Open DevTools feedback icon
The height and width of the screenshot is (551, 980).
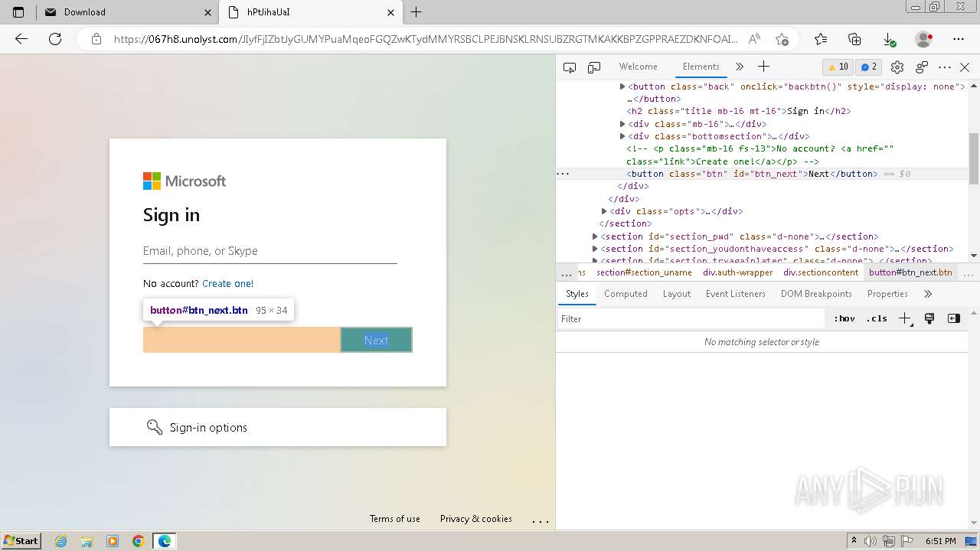click(x=922, y=67)
